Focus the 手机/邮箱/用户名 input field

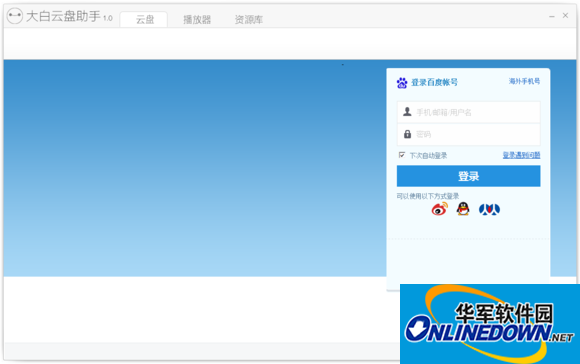tap(468, 112)
